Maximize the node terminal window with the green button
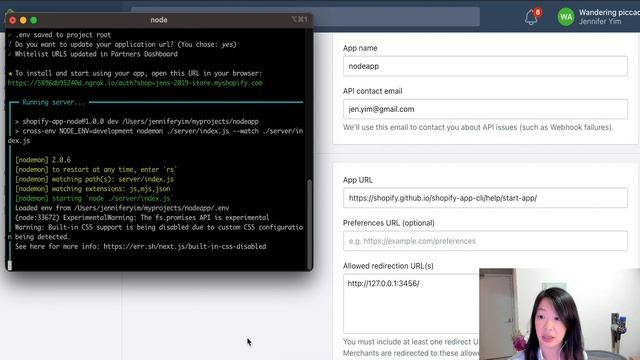Viewport: 640px width, 360px height. point(34,20)
